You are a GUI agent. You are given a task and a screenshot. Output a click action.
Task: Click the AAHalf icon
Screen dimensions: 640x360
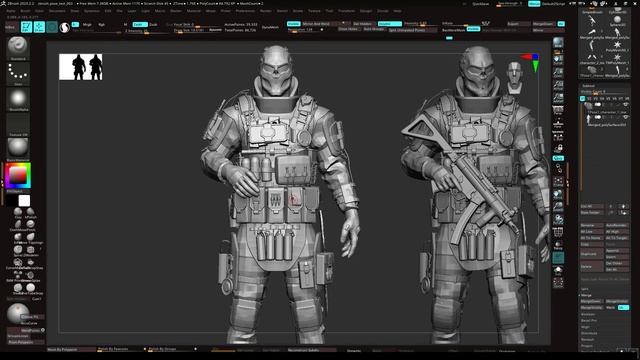558,98
